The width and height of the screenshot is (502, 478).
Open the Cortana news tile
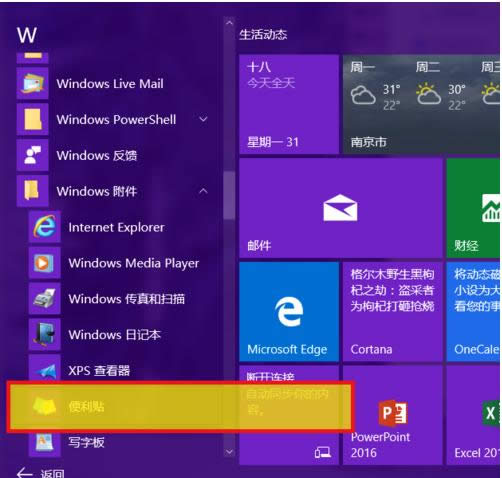(x=392, y=312)
